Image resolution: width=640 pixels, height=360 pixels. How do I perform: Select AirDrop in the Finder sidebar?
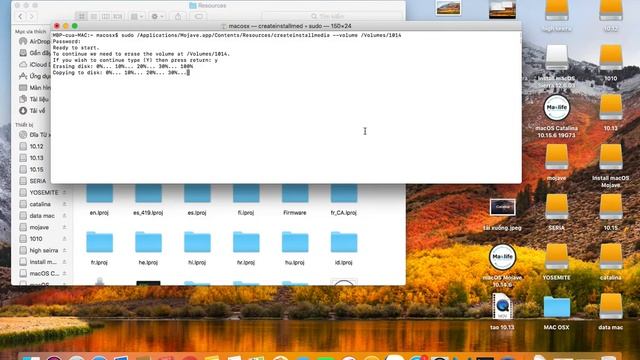pyautogui.click(x=35, y=41)
